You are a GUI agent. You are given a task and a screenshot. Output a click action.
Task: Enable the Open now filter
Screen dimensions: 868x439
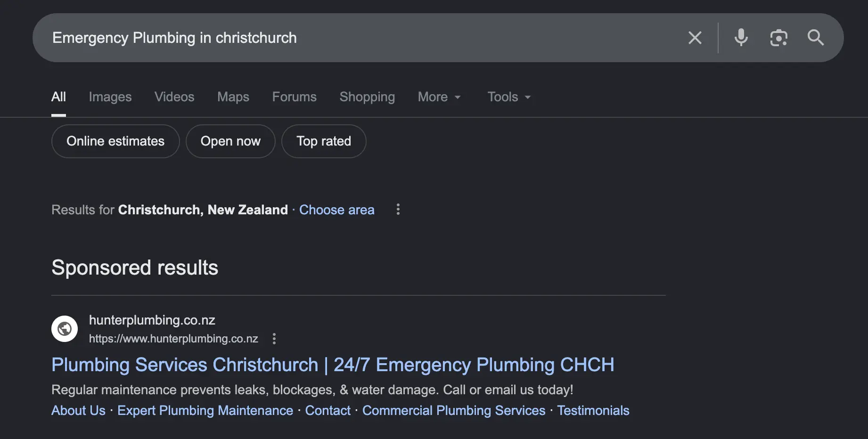pos(230,141)
